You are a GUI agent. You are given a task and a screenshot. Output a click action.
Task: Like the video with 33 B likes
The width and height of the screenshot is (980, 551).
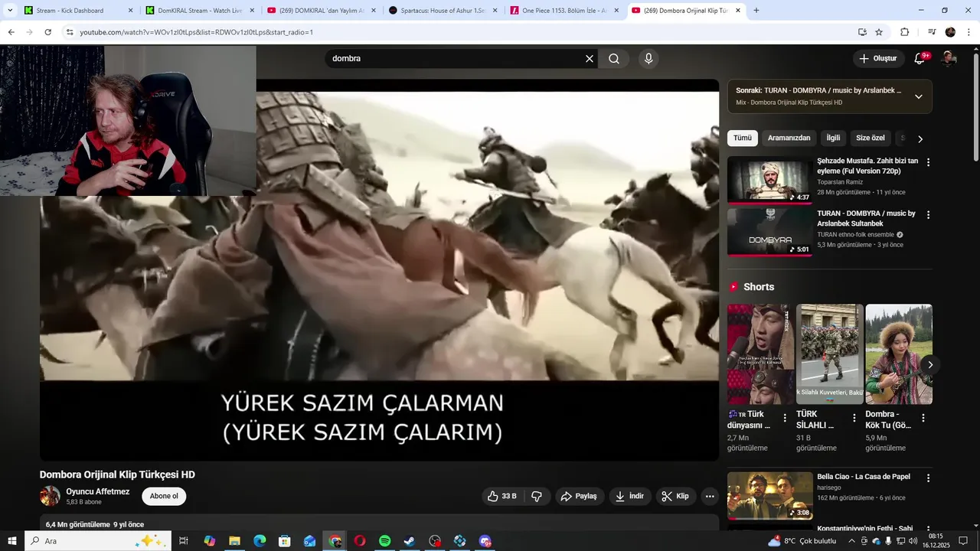tap(502, 496)
